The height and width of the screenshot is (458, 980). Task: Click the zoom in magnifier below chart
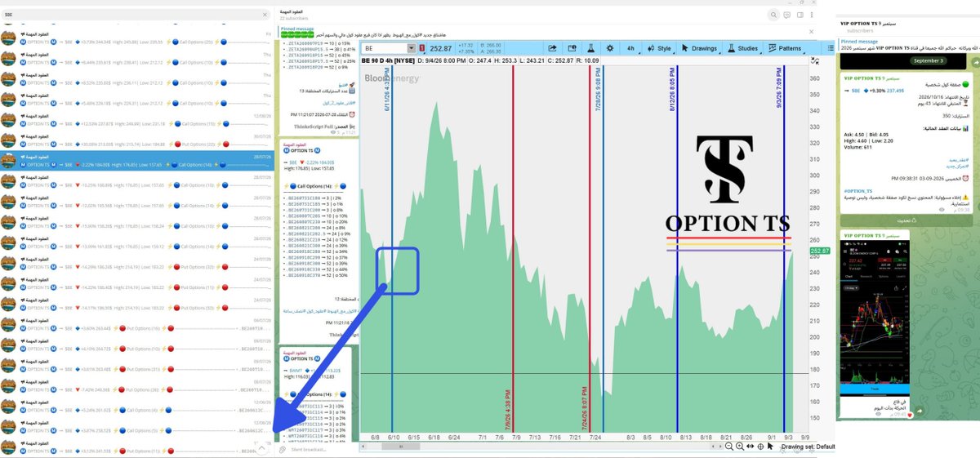(740, 447)
